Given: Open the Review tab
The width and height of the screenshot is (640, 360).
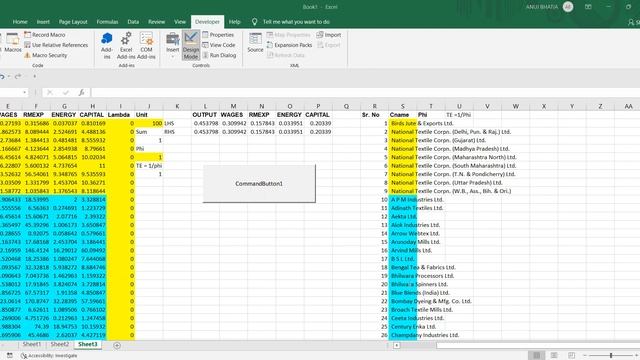Looking at the screenshot, I should (156, 22).
